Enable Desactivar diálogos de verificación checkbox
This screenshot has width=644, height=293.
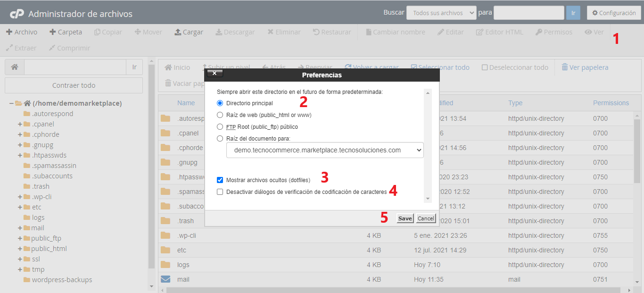(220, 192)
